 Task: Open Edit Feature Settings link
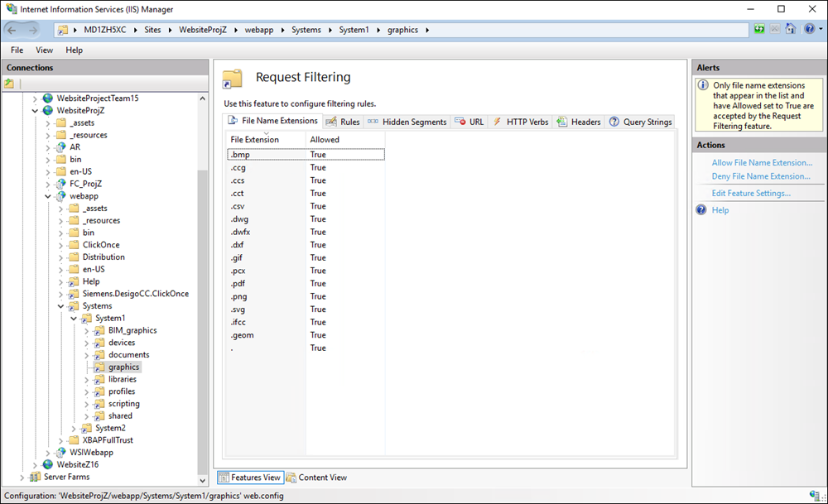[x=750, y=193]
